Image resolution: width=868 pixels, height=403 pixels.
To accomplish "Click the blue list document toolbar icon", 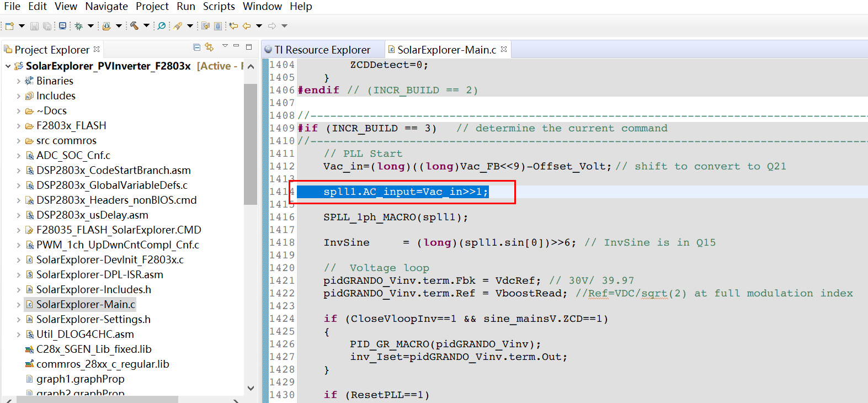I will point(218,26).
